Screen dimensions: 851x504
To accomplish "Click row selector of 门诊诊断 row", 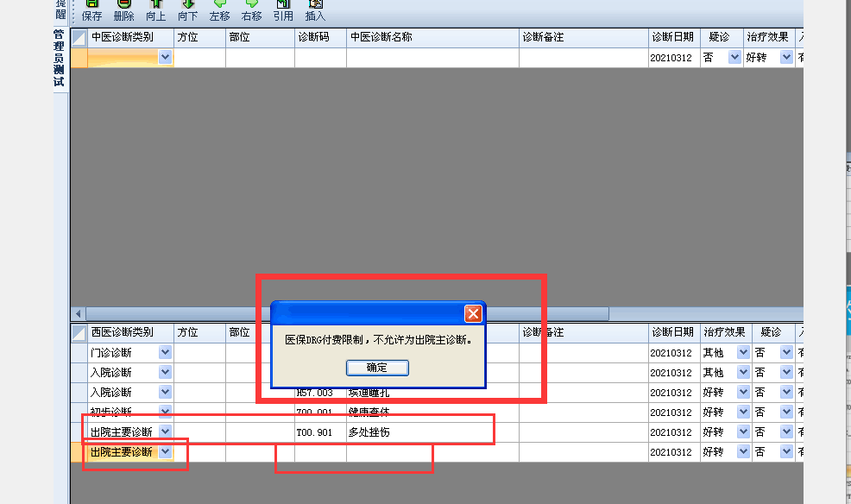I will (79, 353).
